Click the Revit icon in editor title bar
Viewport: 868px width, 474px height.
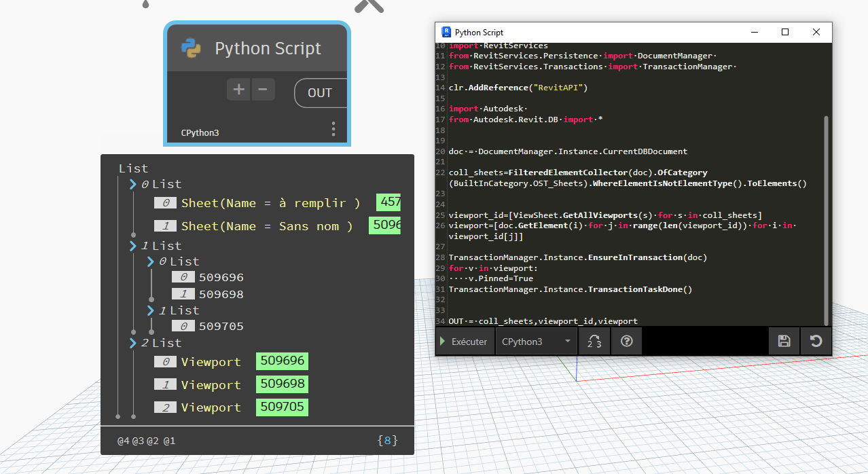[446, 32]
